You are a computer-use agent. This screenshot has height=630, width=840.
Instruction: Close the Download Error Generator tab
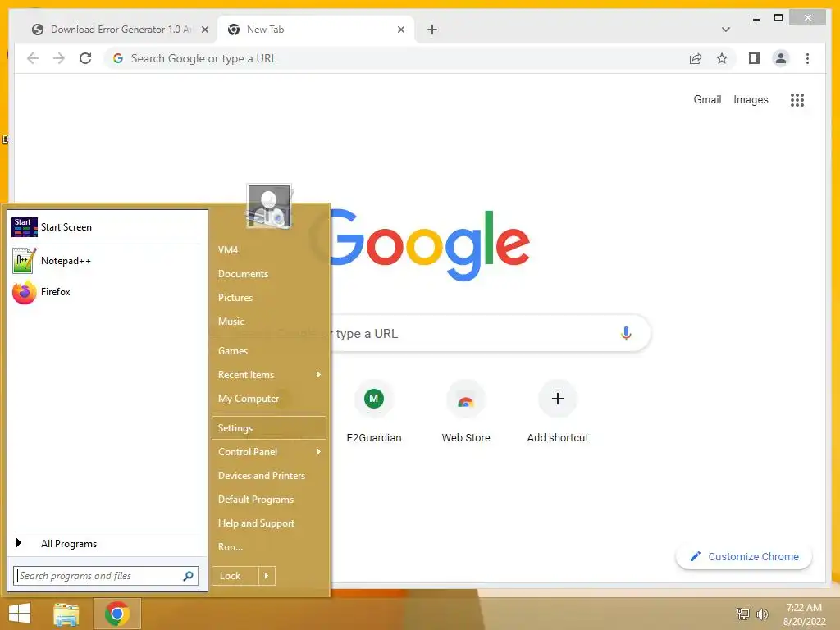pyautogui.click(x=204, y=30)
